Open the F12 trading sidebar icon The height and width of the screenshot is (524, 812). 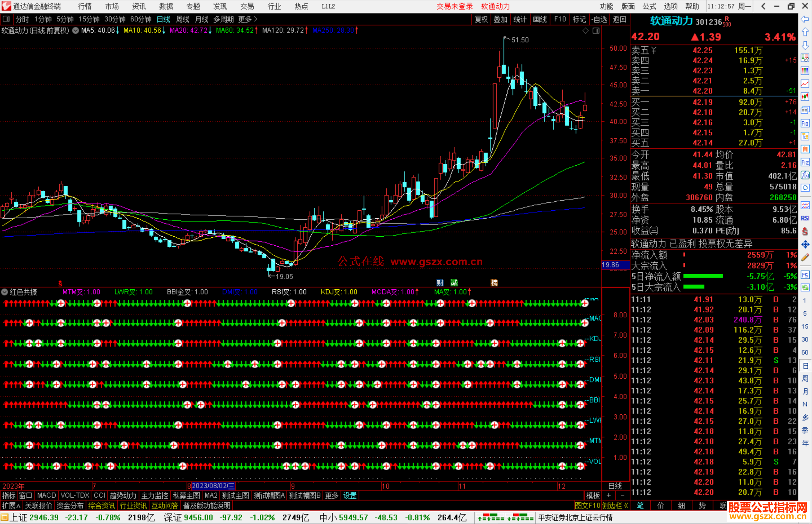click(x=805, y=162)
